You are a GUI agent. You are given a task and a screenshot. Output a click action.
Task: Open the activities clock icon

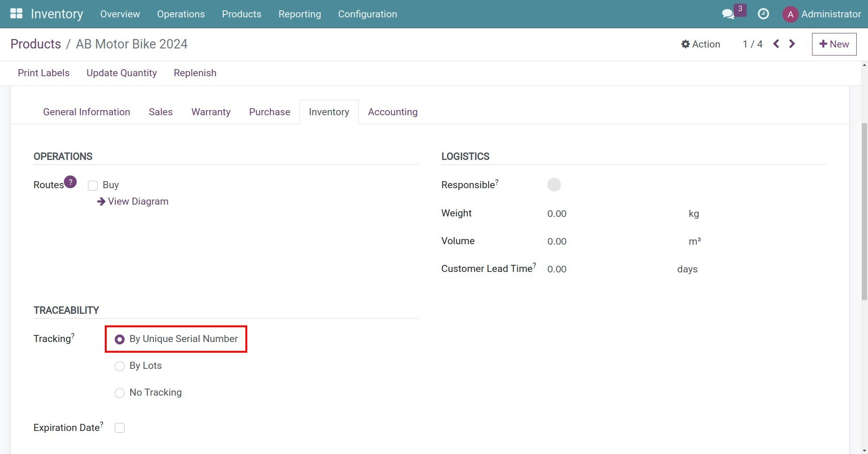[763, 14]
